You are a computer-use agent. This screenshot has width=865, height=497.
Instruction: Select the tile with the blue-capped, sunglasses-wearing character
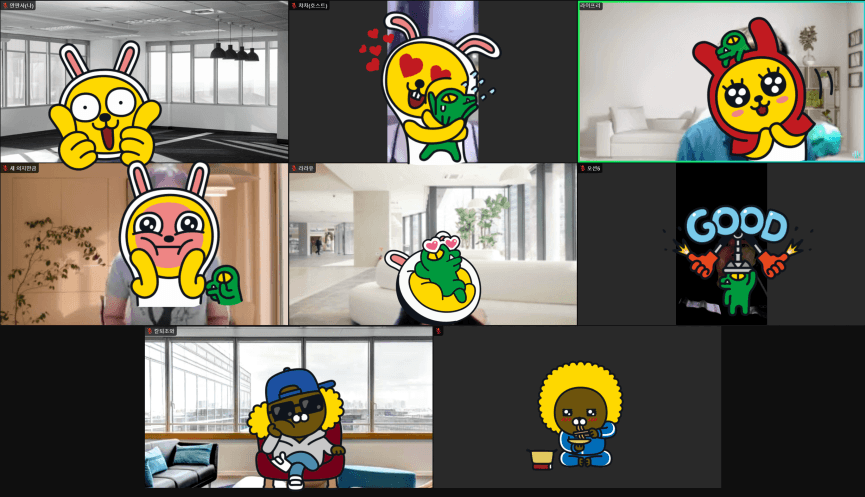click(x=289, y=407)
